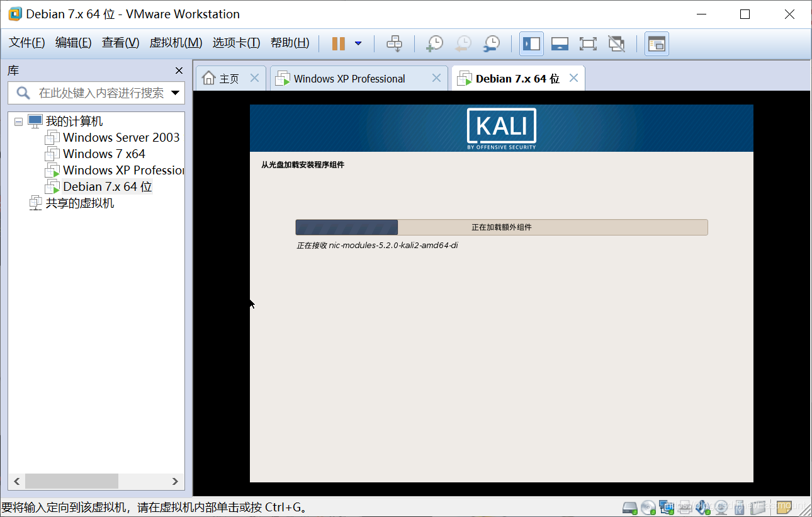Select 我的计算机 in the library tree
The height and width of the screenshot is (517, 812).
[x=74, y=122]
